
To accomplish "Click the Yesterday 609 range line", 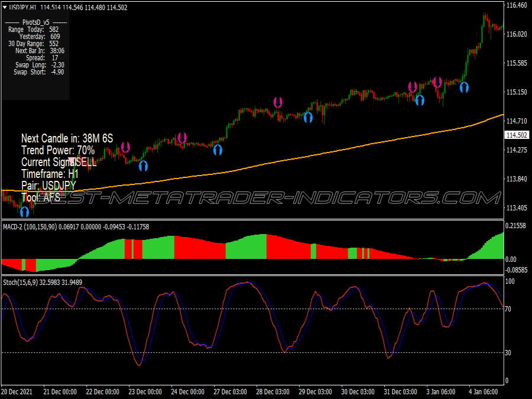I will coord(40,37).
